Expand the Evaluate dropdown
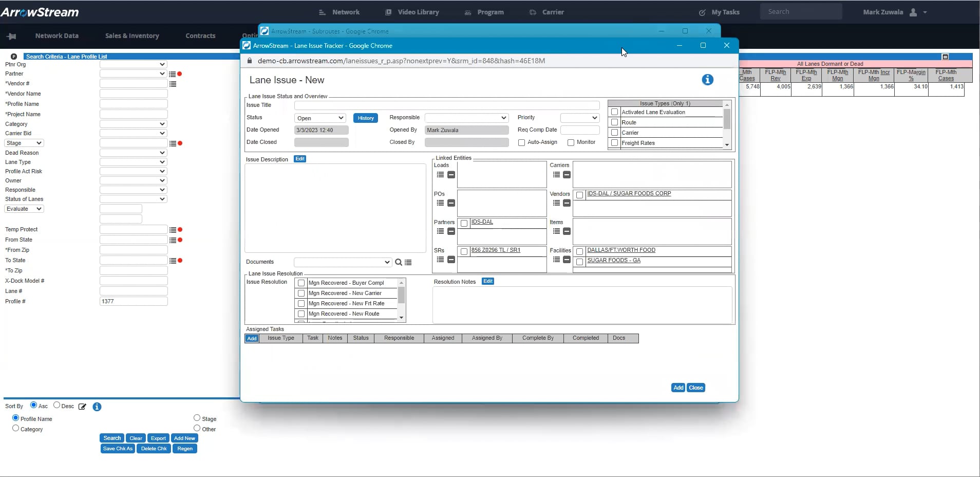 [x=24, y=209]
